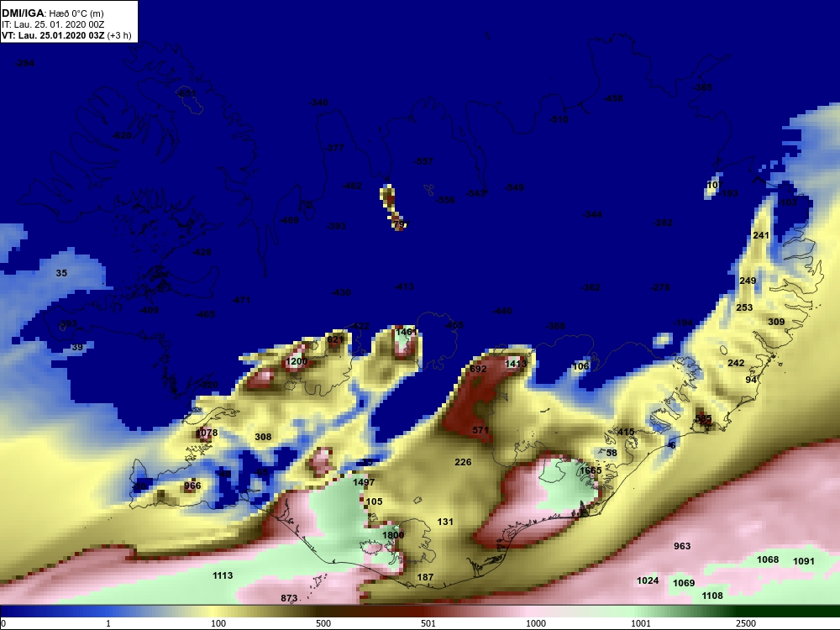840x630 pixels.
Task: Click the map value '1200'
Action: (x=297, y=361)
